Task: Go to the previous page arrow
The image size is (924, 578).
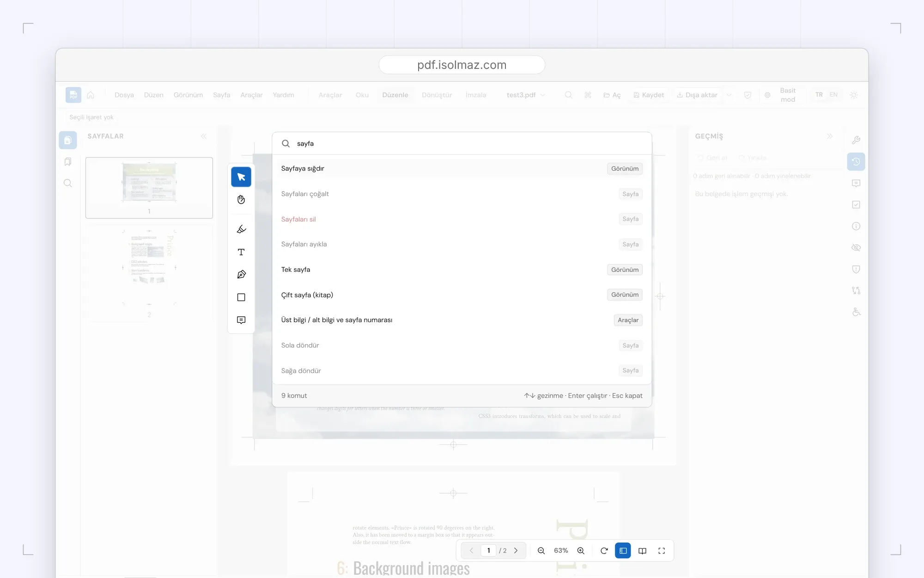Action: pos(471,551)
